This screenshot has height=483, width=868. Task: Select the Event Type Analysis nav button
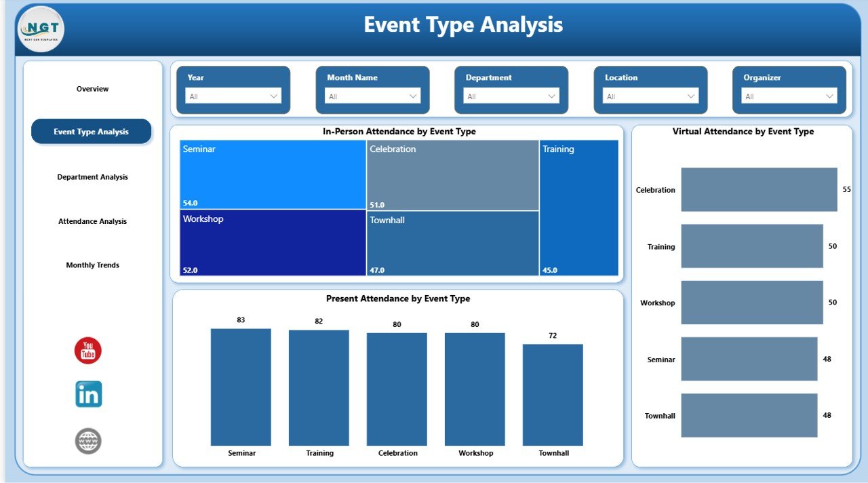coord(92,131)
